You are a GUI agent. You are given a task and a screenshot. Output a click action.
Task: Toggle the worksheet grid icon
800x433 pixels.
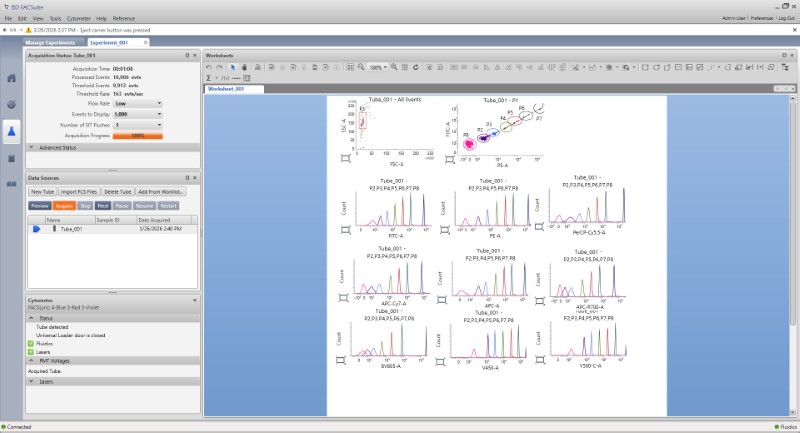click(x=405, y=67)
